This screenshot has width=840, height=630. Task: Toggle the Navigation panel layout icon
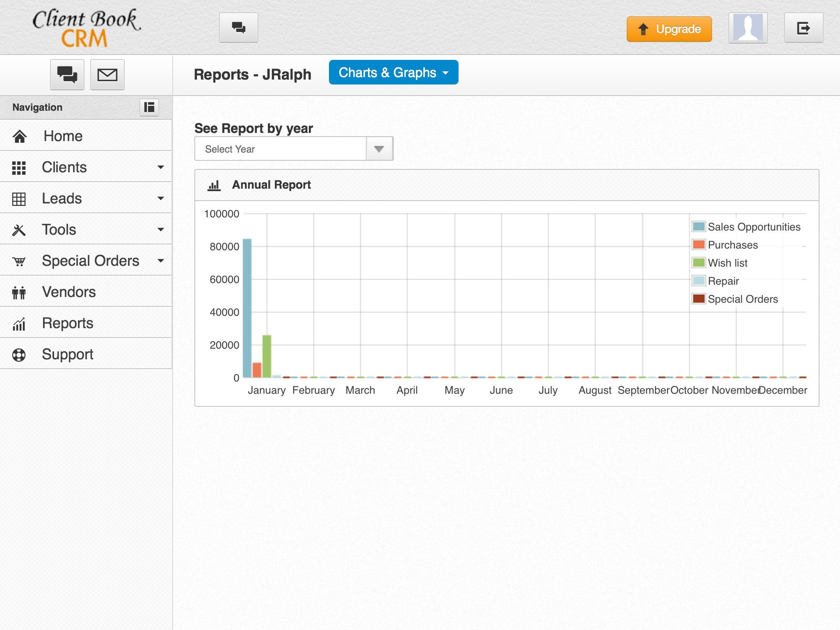point(149,107)
